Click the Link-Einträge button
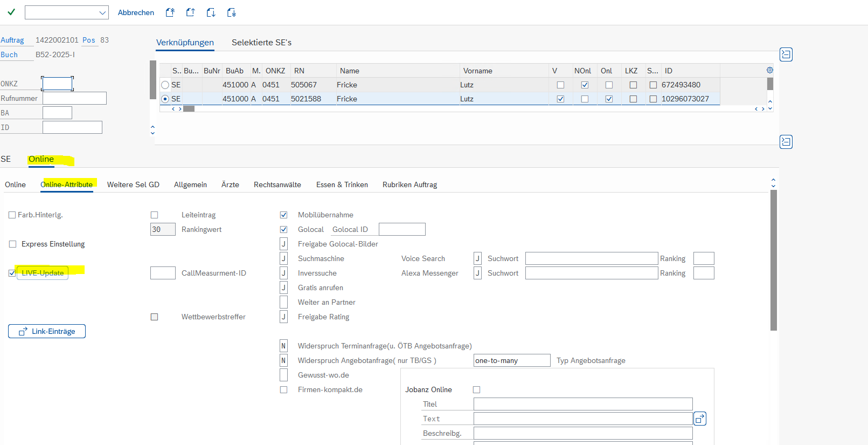The image size is (868, 445). [47, 331]
